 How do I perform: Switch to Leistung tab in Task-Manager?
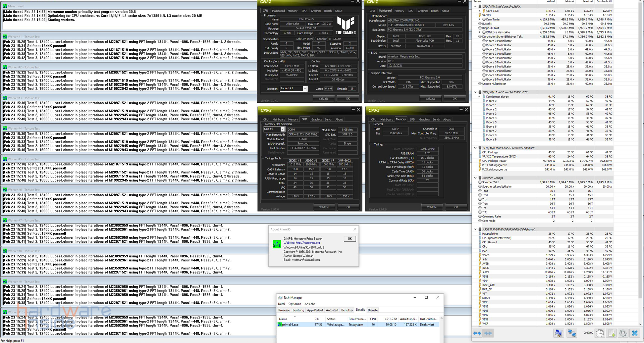pos(298,310)
